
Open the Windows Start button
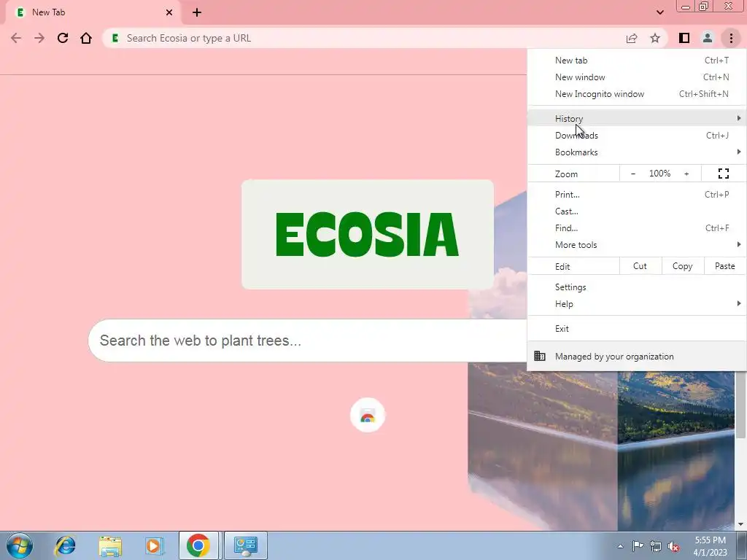point(20,545)
